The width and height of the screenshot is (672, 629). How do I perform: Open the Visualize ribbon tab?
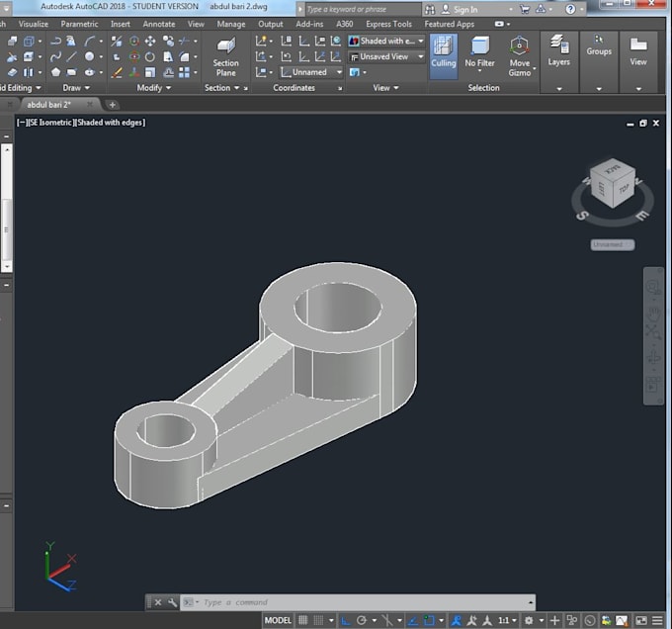coord(33,24)
